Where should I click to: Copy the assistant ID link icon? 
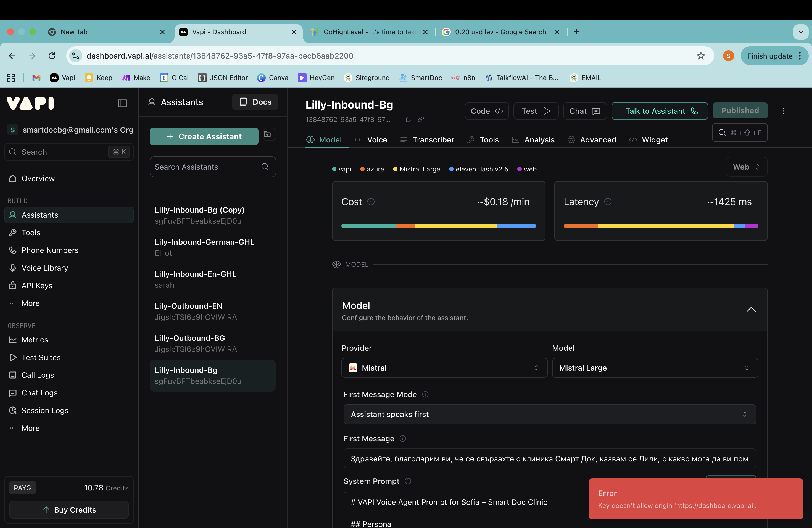(x=421, y=119)
